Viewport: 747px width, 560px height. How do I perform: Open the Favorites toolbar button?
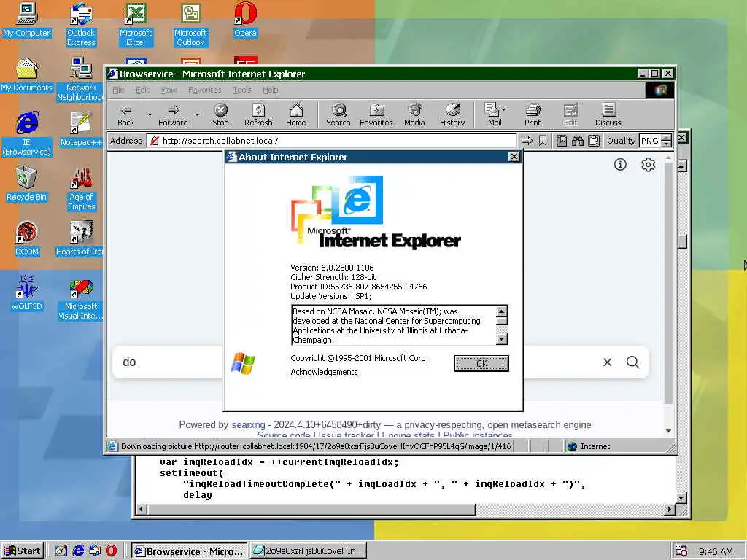pos(376,115)
